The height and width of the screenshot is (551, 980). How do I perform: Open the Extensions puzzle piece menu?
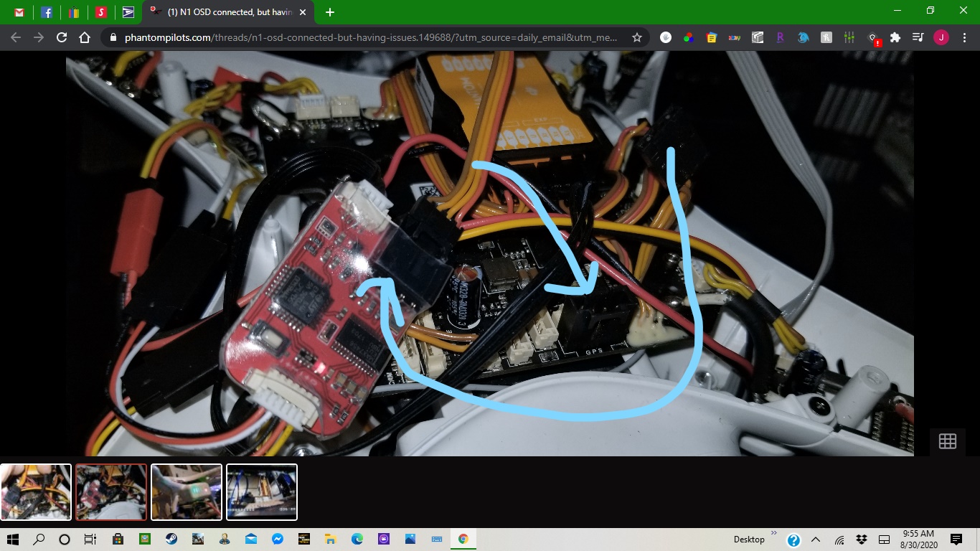[x=895, y=37]
